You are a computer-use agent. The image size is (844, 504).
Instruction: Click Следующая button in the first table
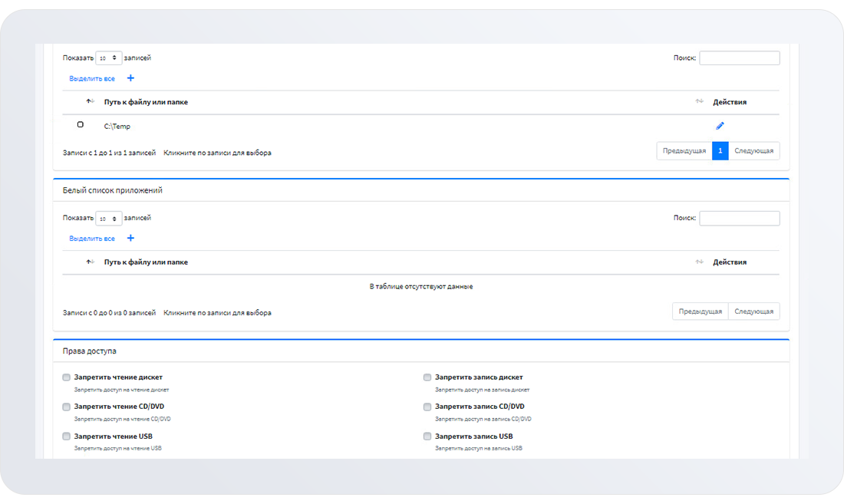754,151
